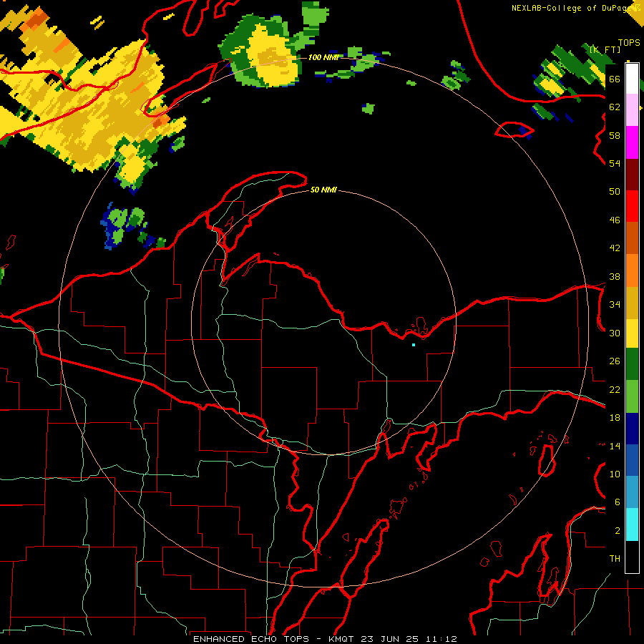This screenshot has height=644, width=644.
Task: Click the light orange legend swatch
Action: click(632, 270)
